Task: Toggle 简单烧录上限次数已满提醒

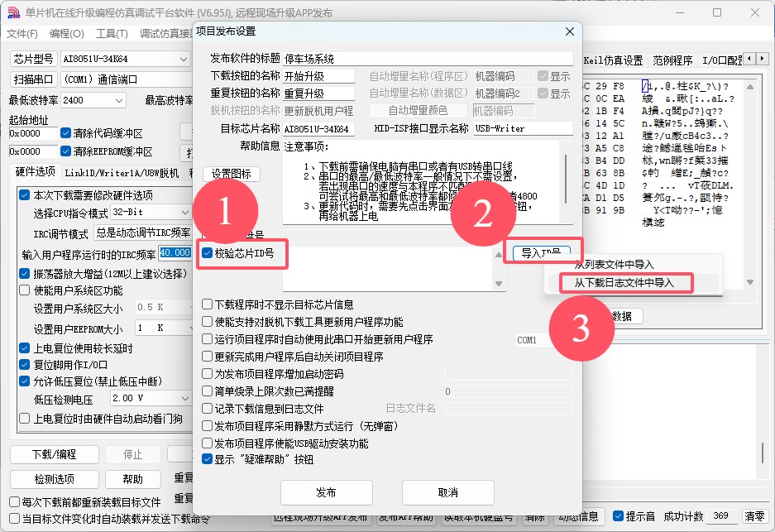Action: pyautogui.click(x=207, y=391)
